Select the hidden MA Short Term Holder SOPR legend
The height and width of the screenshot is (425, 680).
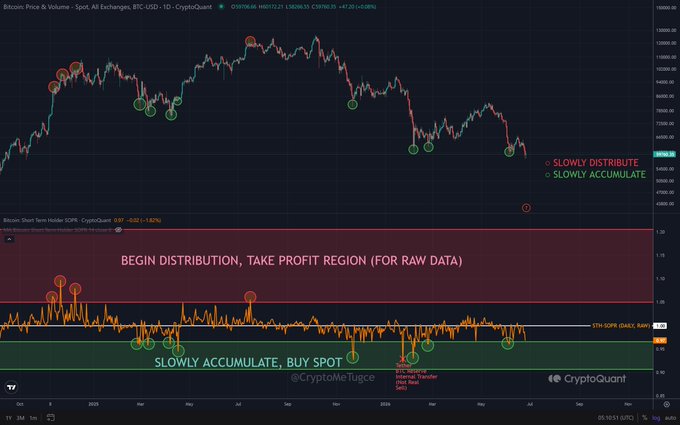pos(58,230)
